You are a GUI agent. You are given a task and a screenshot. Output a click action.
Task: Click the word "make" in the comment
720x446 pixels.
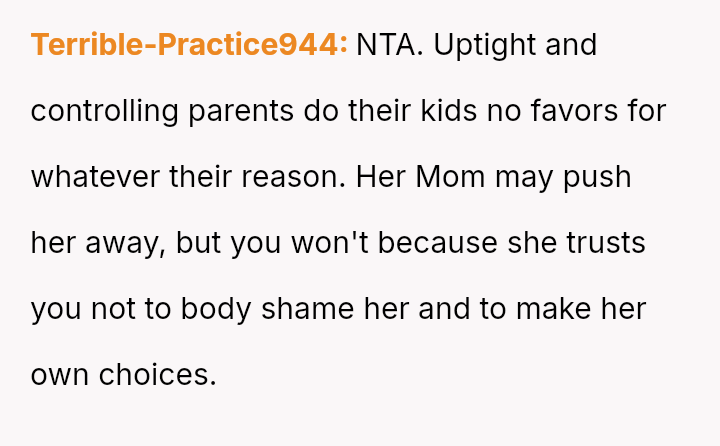(x=556, y=309)
